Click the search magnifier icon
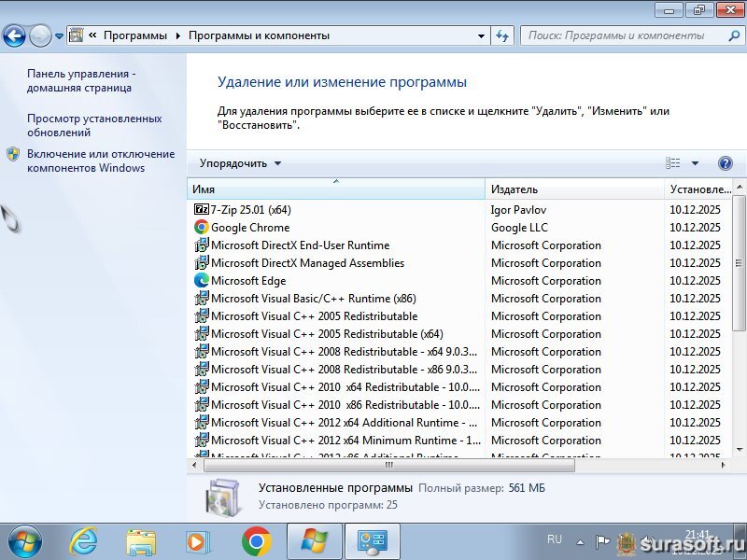The width and height of the screenshot is (747, 560). pyautogui.click(x=734, y=35)
